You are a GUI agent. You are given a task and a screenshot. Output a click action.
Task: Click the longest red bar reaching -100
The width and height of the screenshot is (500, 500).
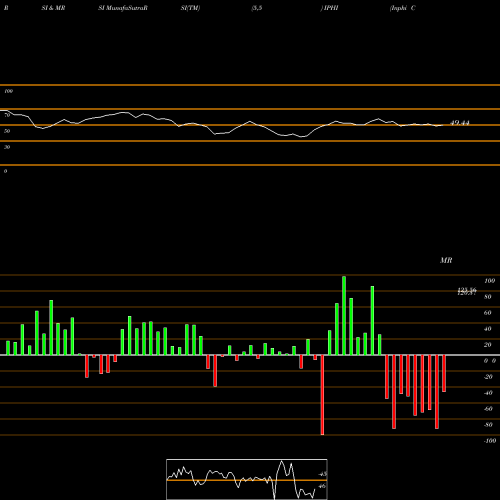point(322,395)
